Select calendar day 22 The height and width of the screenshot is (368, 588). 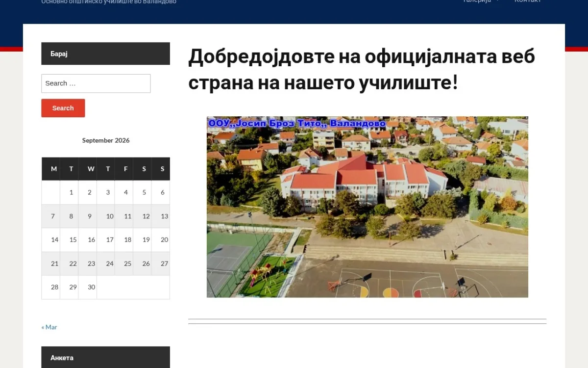[69, 263]
